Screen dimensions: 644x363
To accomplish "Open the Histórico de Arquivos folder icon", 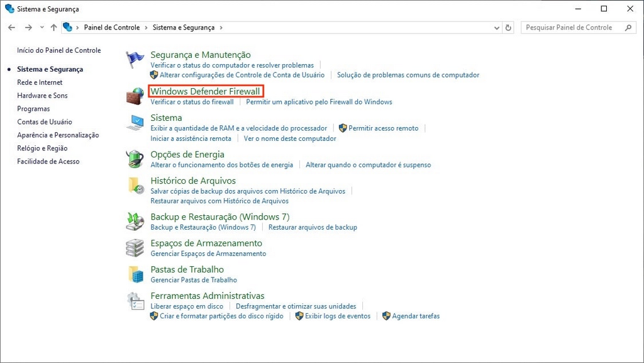I will pos(134,186).
